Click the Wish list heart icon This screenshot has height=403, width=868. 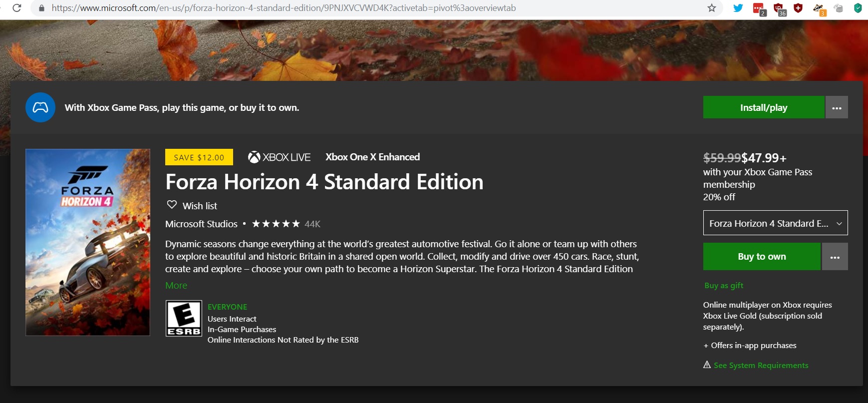tap(172, 205)
